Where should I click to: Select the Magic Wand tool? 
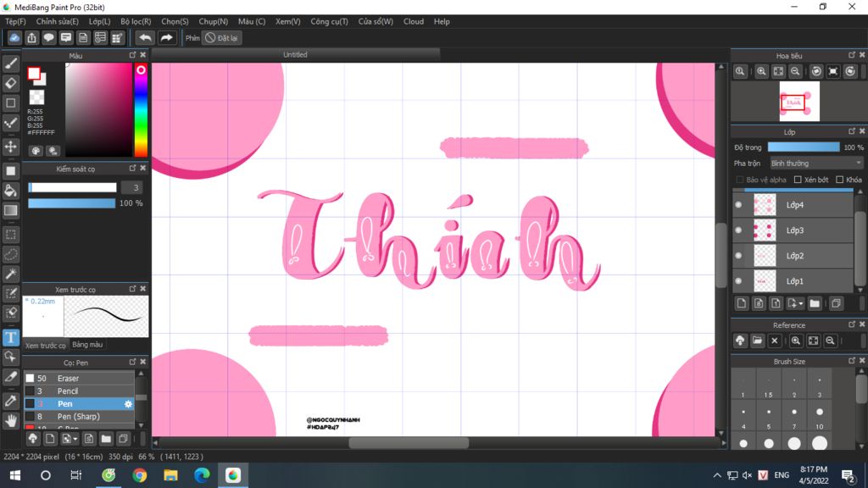(x=10, y=274)
